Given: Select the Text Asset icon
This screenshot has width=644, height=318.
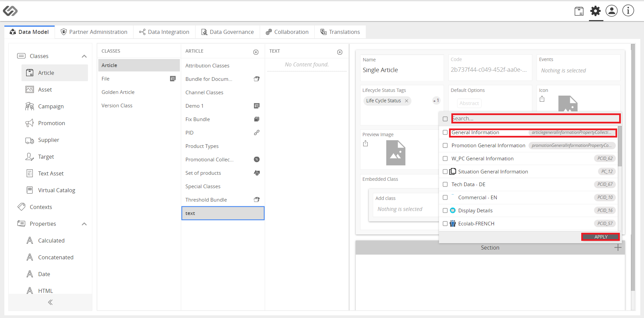Looking at the screenshot, I should (x=30, y=173).
